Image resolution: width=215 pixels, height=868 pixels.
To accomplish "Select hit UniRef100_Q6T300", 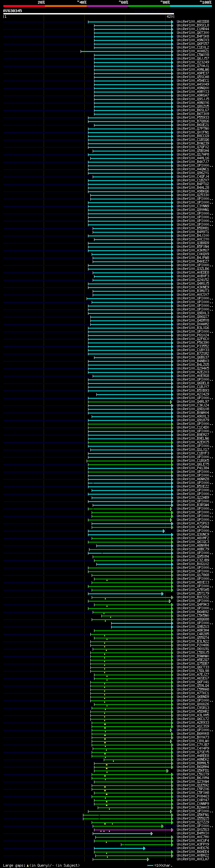I will (193, 33).
